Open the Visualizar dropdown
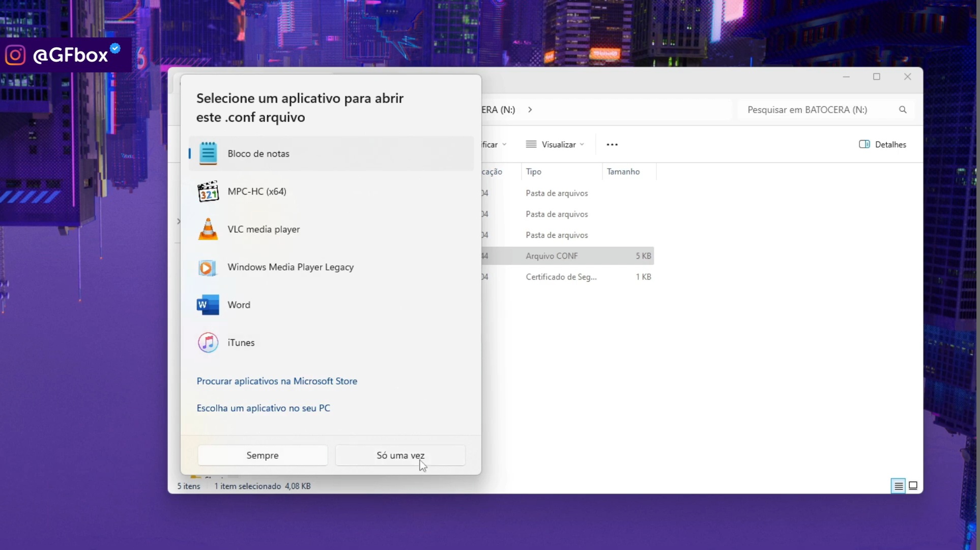Viewport: 980px width, 550px height. [555, 145]
